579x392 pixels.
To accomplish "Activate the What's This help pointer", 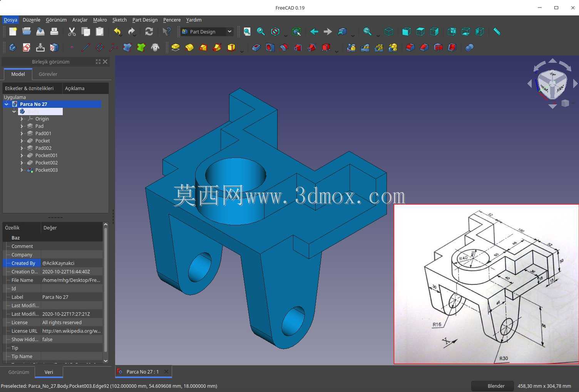I will [x=166, y=32].
